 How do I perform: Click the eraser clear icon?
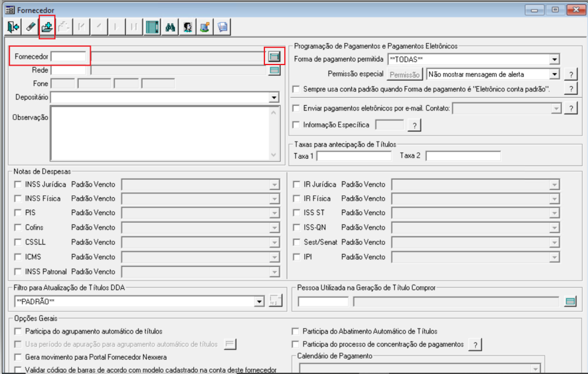(30, 27)
